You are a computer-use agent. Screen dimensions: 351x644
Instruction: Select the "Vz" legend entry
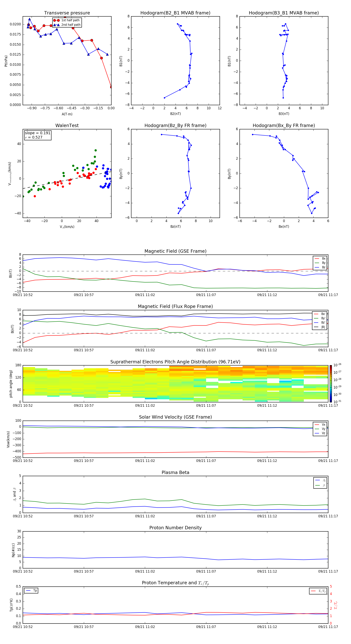coord(320,433)
